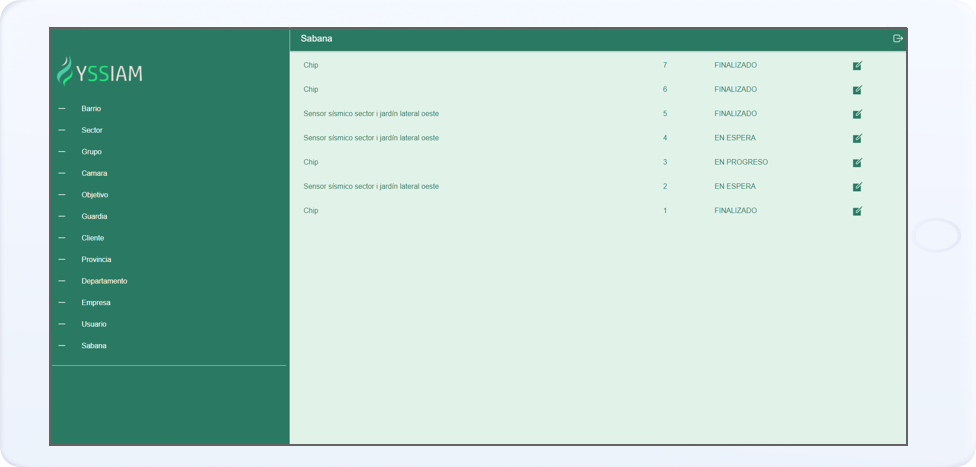The image size is (976, 467).
Task: Click the number 5 cell
Action: pos(665,114)
